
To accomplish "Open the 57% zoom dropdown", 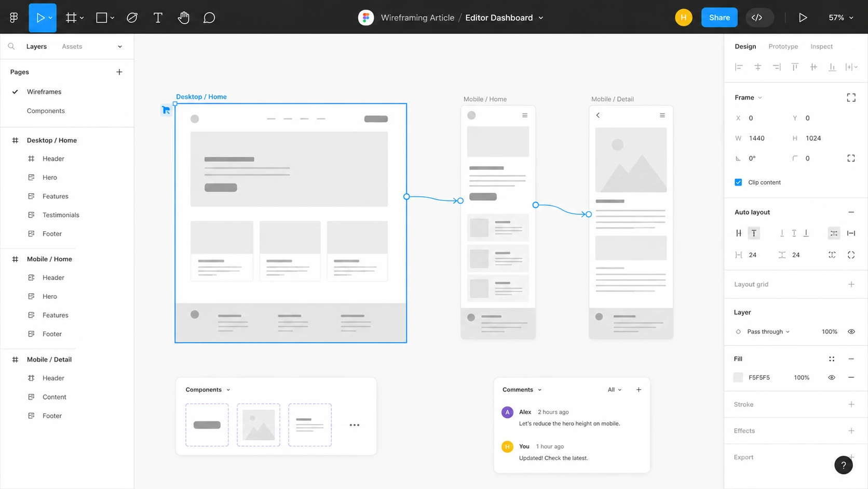I will (x=841, y=18).
